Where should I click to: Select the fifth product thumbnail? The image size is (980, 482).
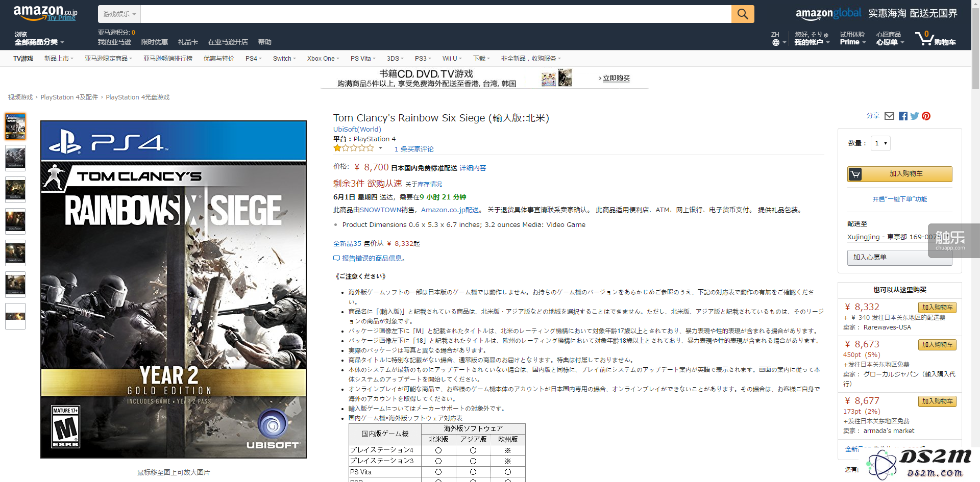pos(15,253)
